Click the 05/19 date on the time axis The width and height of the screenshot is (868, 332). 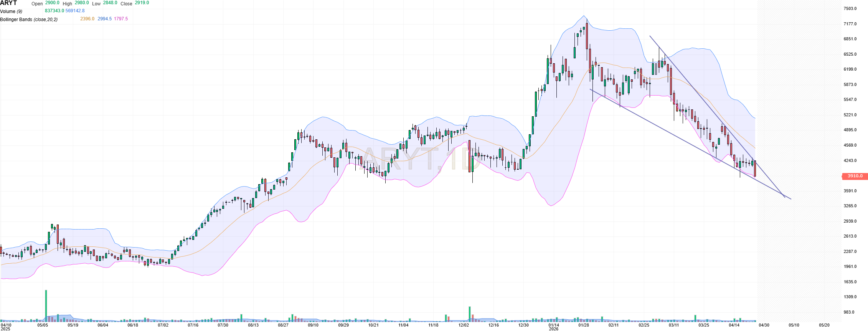coord(73,325)
